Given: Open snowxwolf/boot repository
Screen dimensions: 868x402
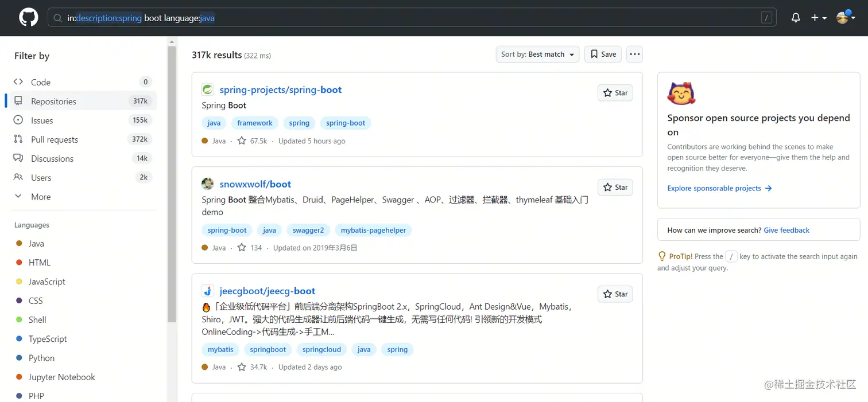Looking at the screenshot, I should click(255, 184).
